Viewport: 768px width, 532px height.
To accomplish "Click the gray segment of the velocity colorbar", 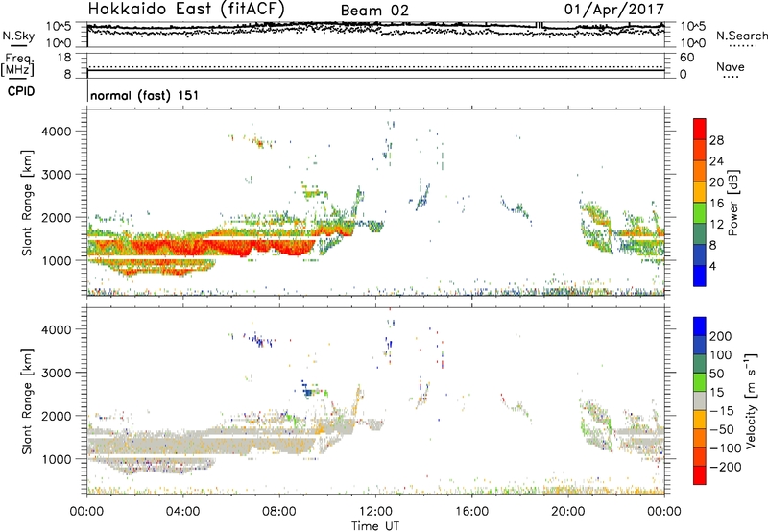I will tap(700, 400).
